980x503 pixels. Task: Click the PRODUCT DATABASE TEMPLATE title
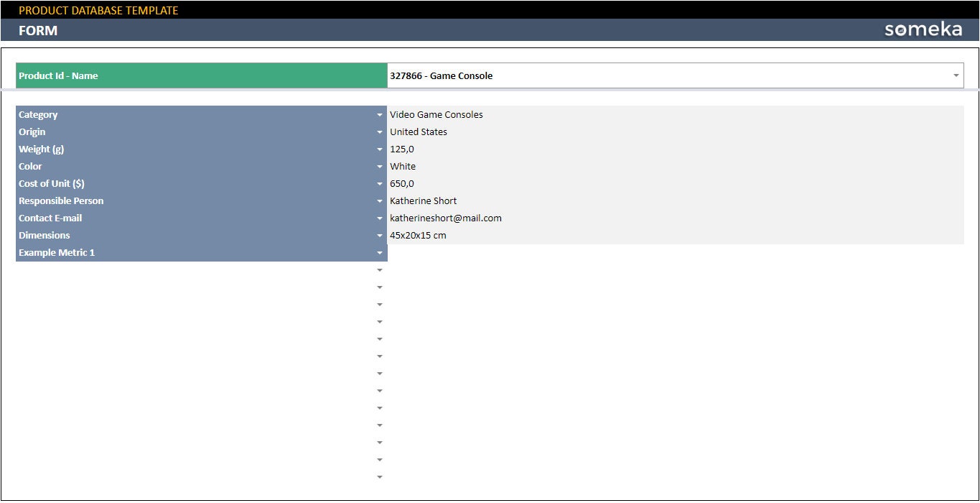click(x=99, y=10)
